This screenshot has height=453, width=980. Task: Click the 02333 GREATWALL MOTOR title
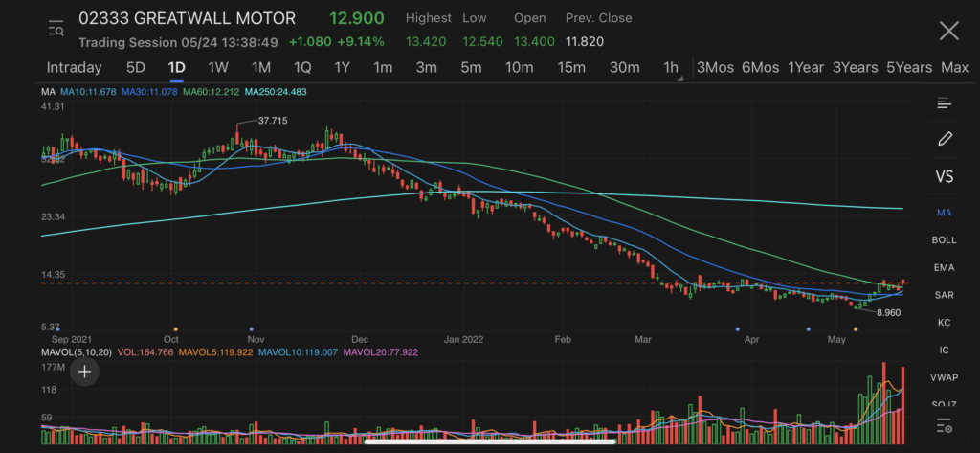click(x=187, y=18)
